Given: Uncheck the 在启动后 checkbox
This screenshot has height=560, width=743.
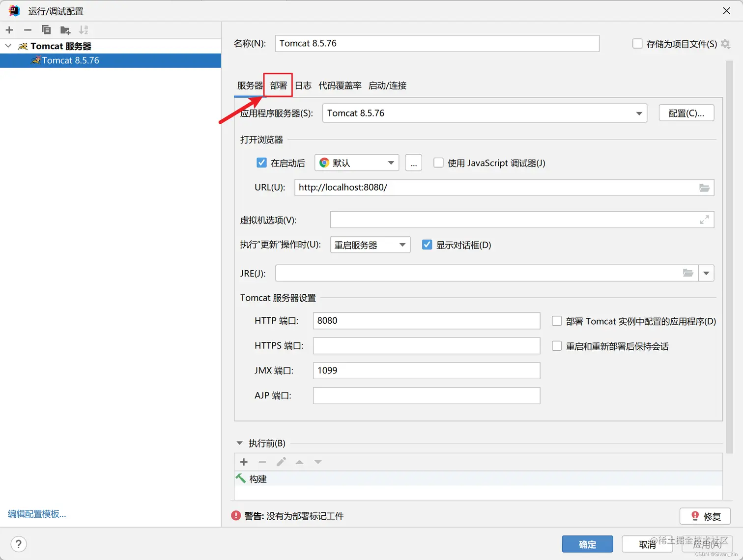Looking at the screenshot, I should (261, 163).
